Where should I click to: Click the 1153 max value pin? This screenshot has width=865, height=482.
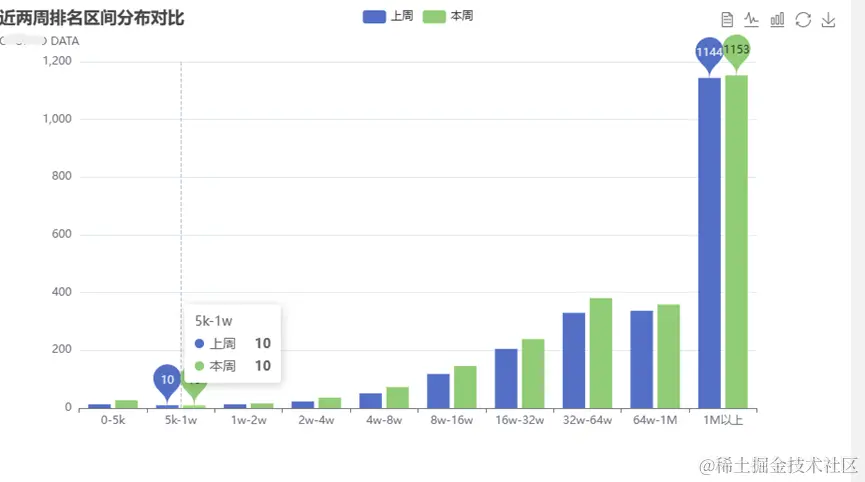pos(736,49)
